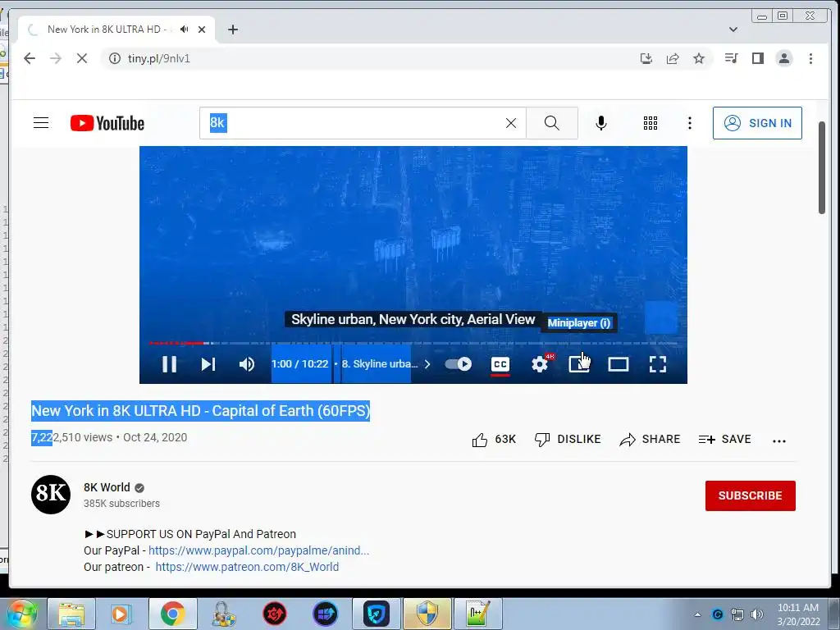Viewport: 840px width, 630px height.
Task: Close the New York in 8K tab
Action: pyautogui.click(x=202, y=30)
